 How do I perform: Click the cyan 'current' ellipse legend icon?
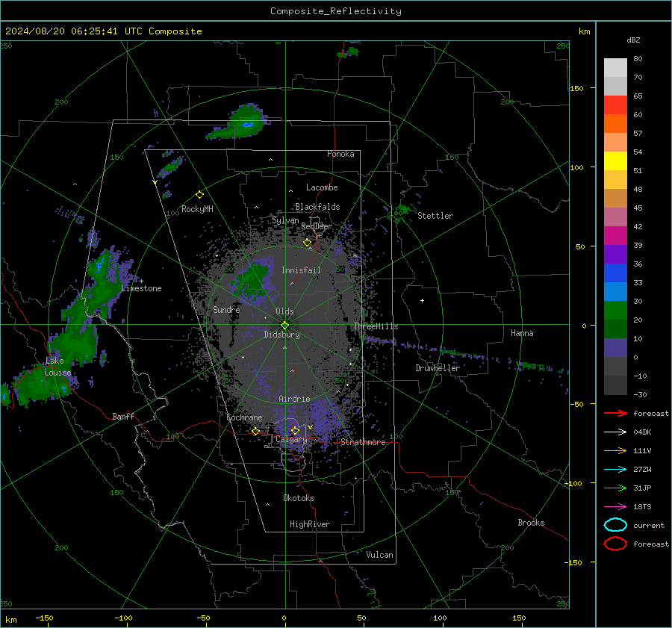(x=615, y=525)
